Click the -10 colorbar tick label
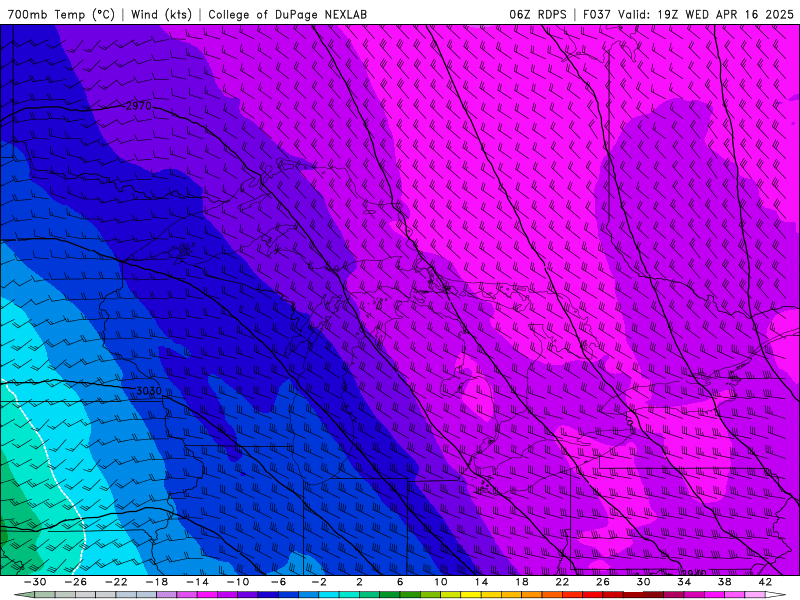This screenshot has width=800, height=600. tap(238, 582)
